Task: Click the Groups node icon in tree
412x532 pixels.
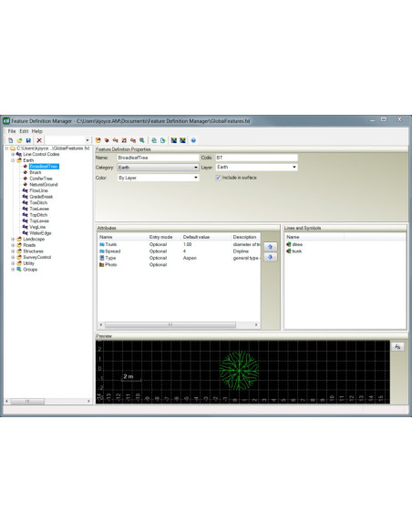Action: point(19,270)
